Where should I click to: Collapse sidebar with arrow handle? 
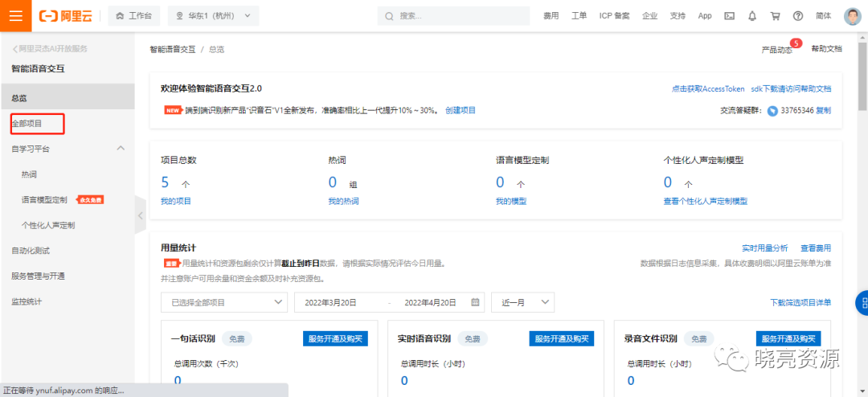pos(140,215)
